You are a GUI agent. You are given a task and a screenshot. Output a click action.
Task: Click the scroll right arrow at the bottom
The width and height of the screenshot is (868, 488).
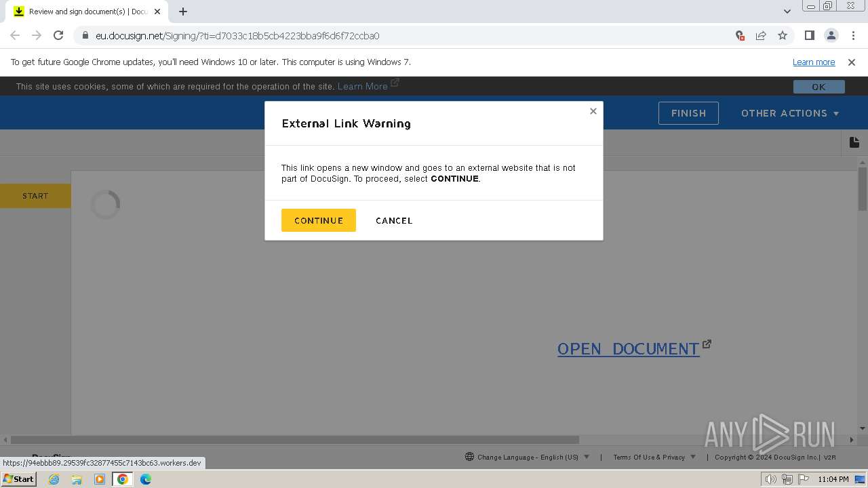852,439
